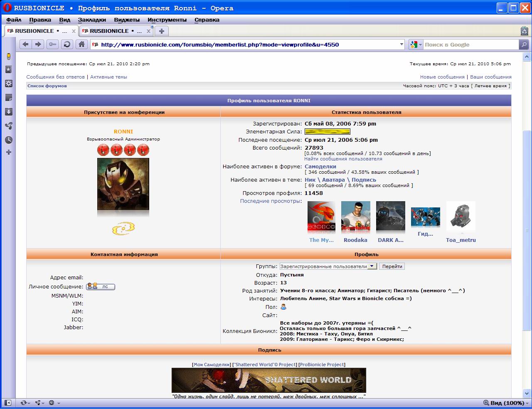Focus the Поиск в Google search field
Viewport: 532px width, 409px height.
tap(470, 44)
